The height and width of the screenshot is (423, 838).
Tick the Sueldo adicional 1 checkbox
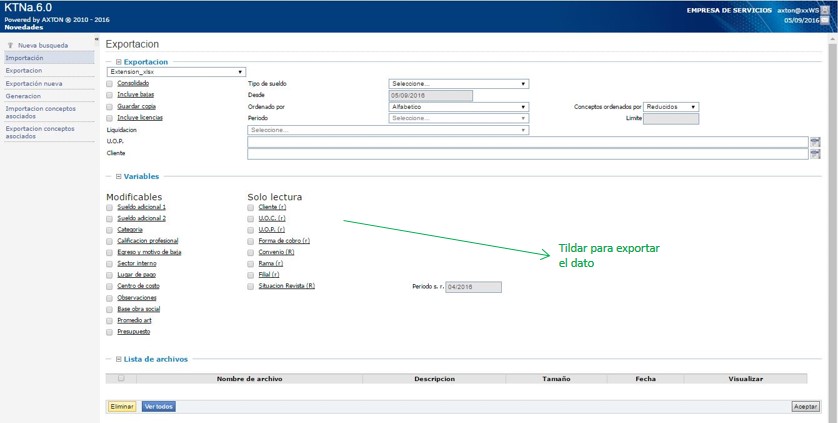[x=110, y=207]
